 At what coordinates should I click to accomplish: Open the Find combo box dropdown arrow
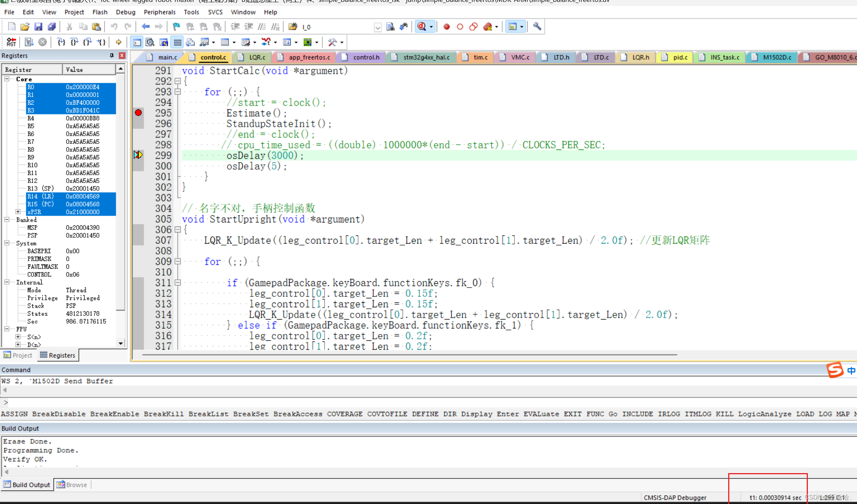pos(377,27)
